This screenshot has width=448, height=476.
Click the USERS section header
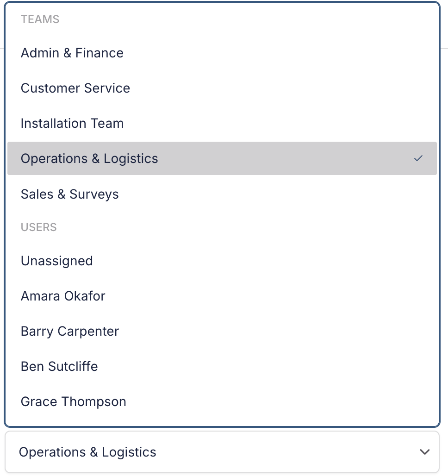39,227
